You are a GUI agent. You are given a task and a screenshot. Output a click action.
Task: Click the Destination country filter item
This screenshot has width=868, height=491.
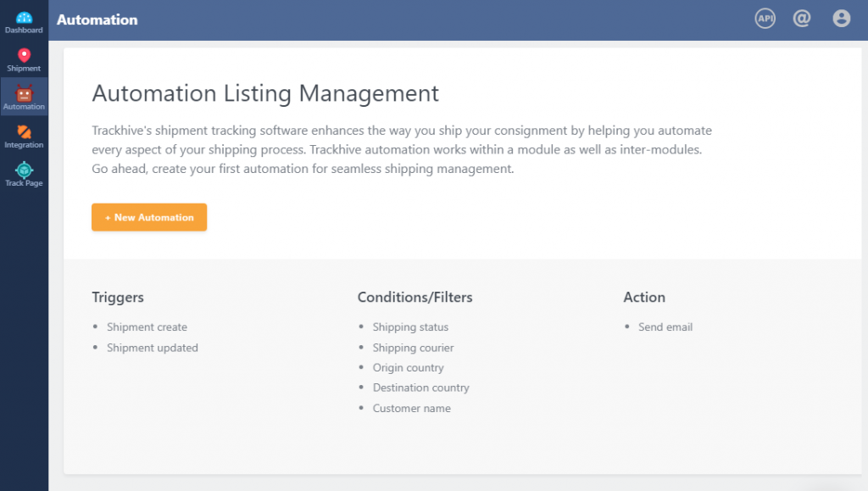click(420, 388)
